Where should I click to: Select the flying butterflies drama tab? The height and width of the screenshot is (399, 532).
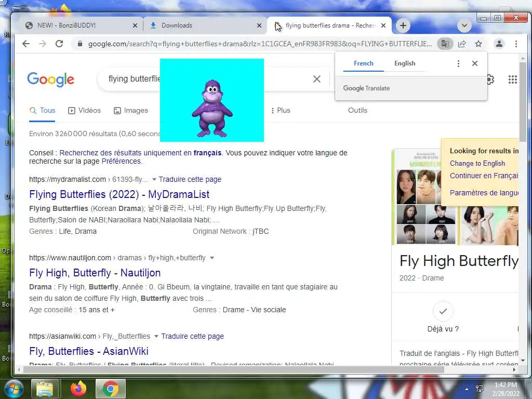(329, 25)
